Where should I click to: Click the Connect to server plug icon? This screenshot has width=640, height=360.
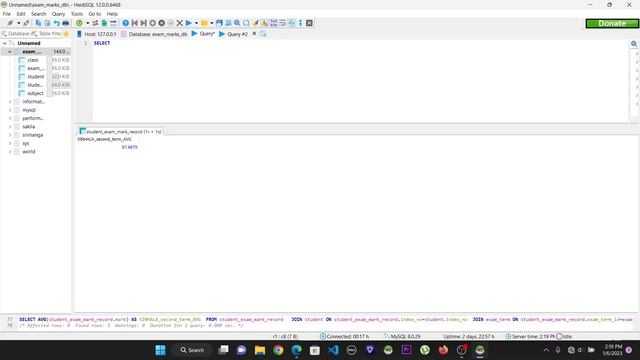[x=10, y=23]
